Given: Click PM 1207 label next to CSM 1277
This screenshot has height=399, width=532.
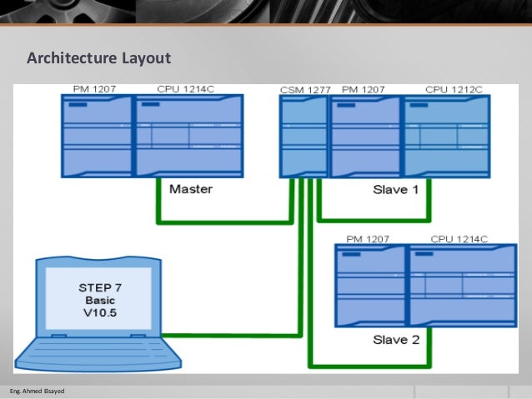Looking at the screenshot, I should tap(363, 89).
